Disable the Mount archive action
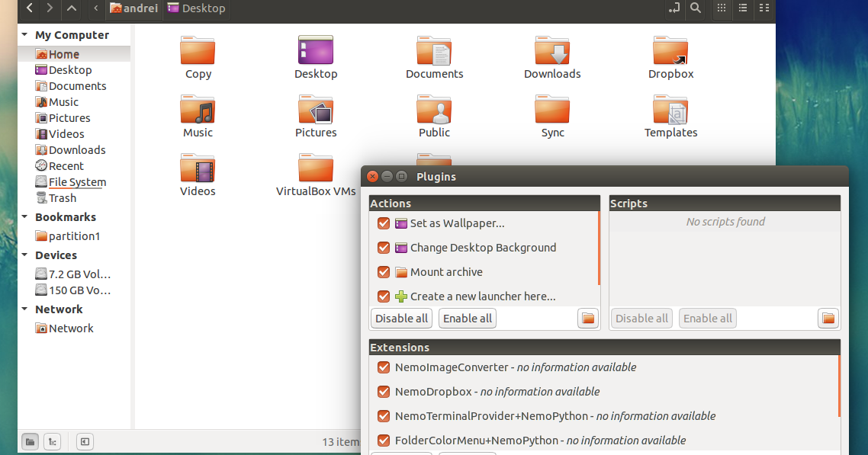The width and height of the screenshot is (868, 455). pos(383,272)
